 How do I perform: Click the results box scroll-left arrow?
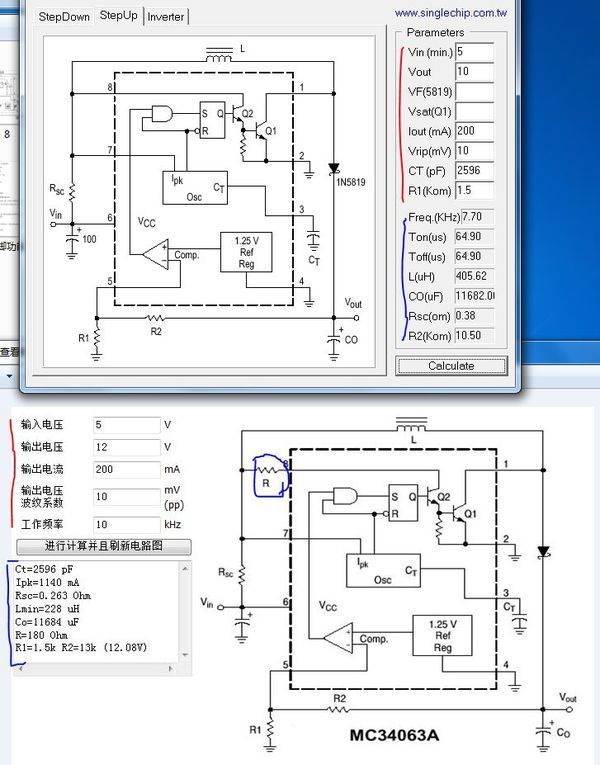20,669
